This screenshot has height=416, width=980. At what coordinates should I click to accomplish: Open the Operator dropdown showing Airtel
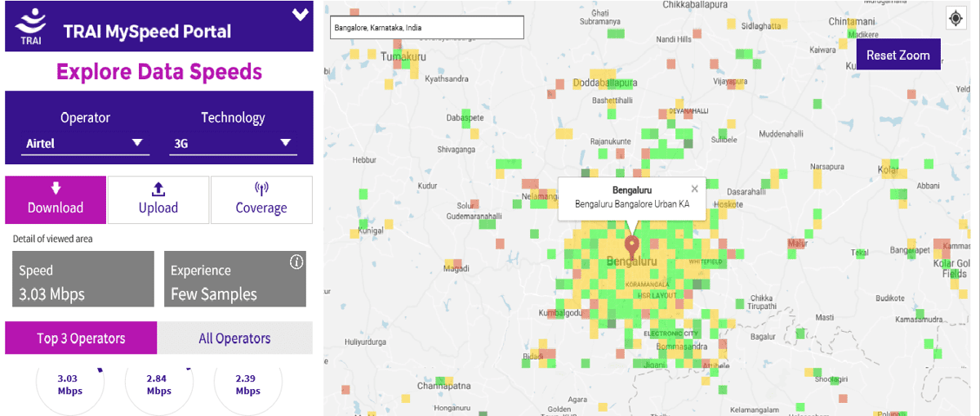point(85,143)
